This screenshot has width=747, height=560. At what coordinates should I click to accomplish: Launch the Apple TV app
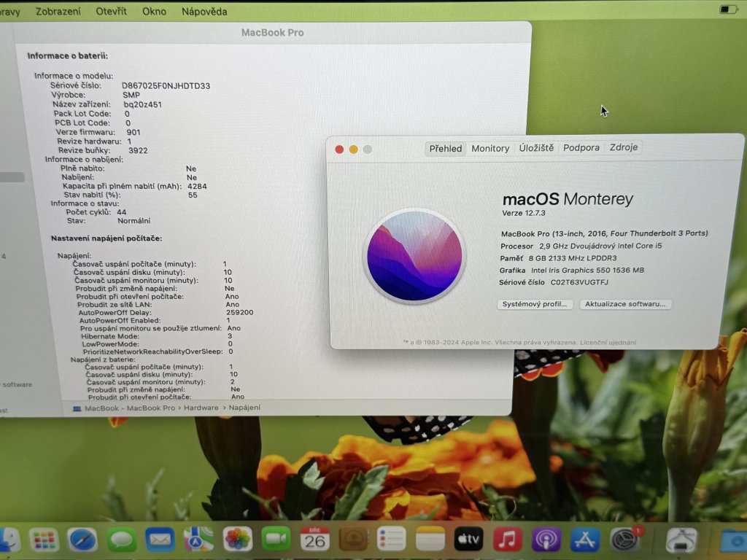(469, 539)
